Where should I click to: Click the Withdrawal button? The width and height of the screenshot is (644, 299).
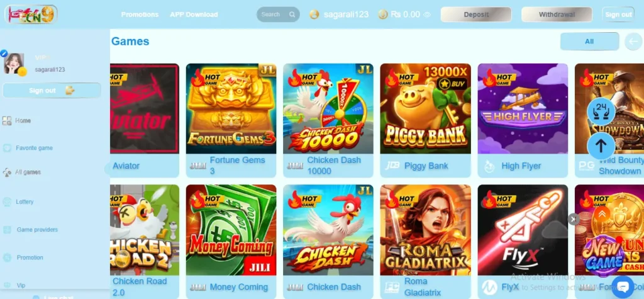point(557,14)
